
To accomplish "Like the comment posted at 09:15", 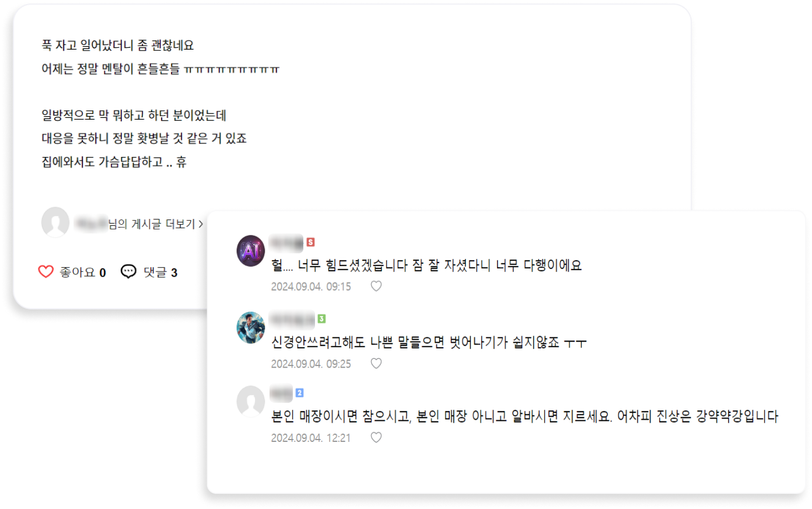I will (x=376, y=286).
